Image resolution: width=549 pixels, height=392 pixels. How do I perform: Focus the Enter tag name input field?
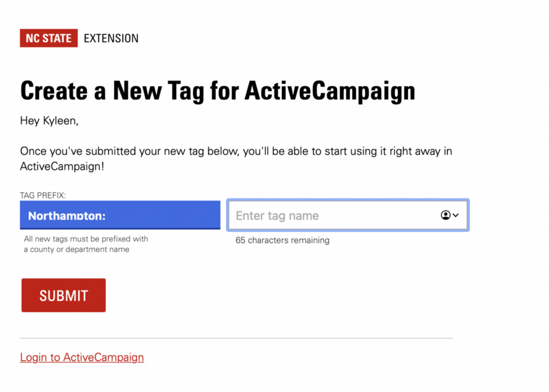(x=348, y=215)
